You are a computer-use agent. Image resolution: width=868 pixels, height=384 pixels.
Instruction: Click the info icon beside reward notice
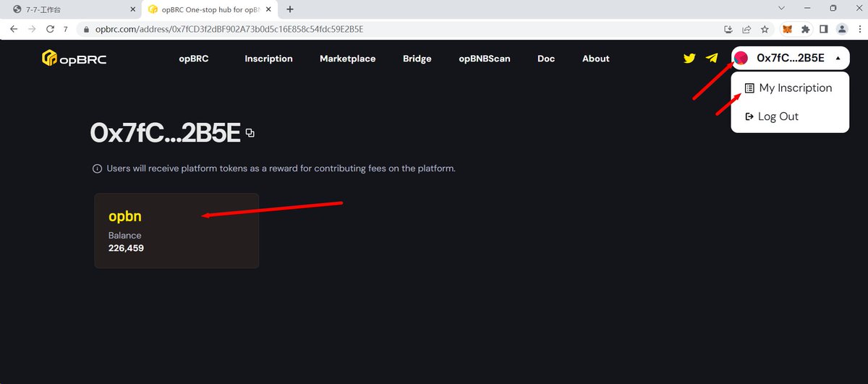point(97,168)
